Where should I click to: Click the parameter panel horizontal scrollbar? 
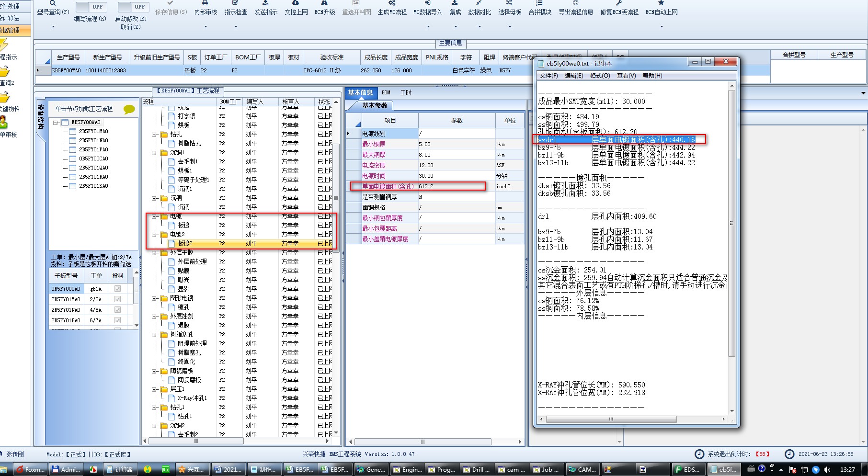pos(423,442)
